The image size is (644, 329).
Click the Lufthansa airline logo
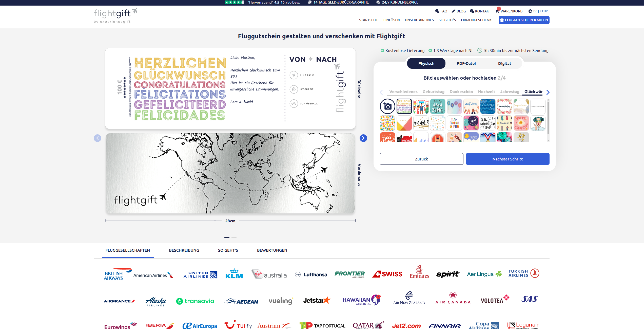[x=311, y=275]
